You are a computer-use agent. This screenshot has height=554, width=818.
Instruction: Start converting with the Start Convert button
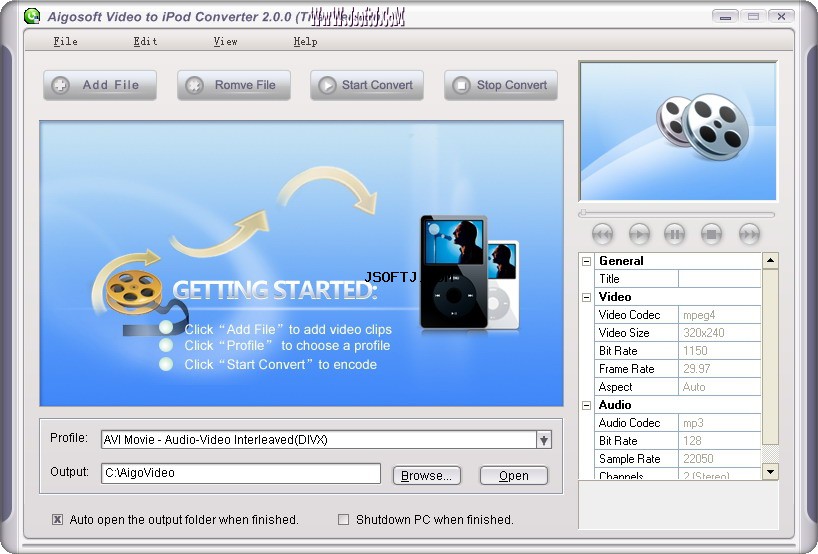coord(367,85)
